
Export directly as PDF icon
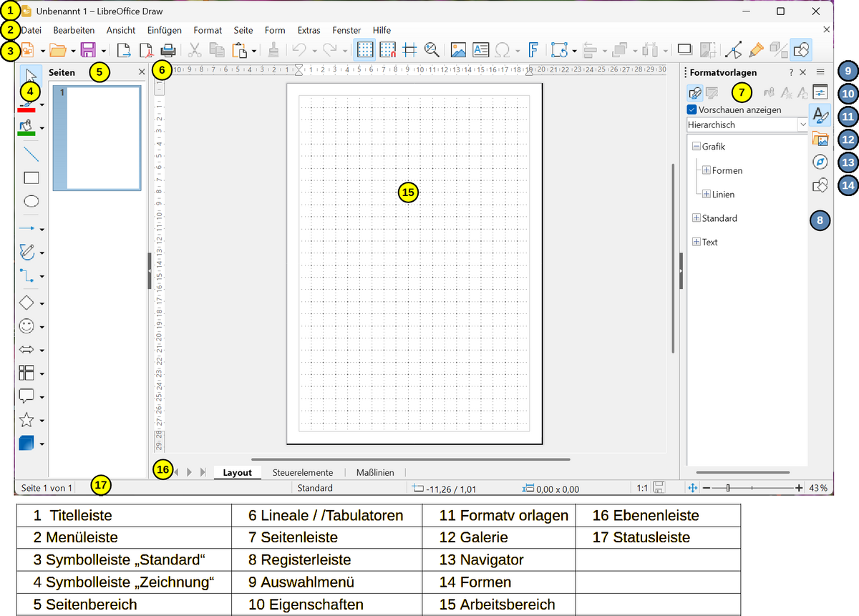coord(146,50)
